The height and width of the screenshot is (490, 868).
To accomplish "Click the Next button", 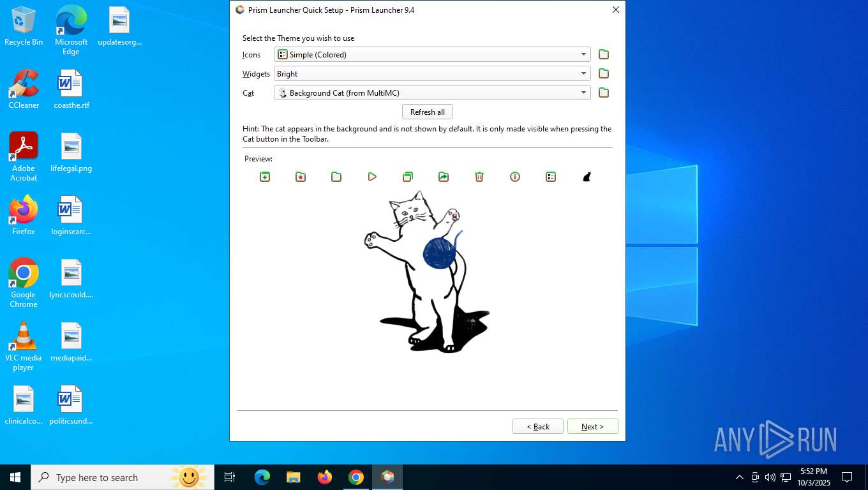I will pyautogui.click(x=592, y=426).
